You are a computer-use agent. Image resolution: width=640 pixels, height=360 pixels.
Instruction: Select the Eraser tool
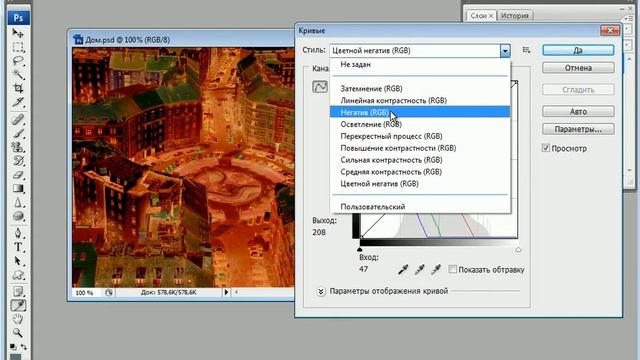coord(18,175)
